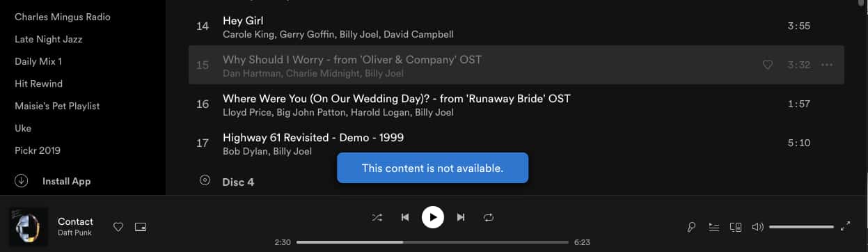Image resolution: width=868 pixels, height=252 pixels.
Task: Toggle shuffle playback
Action: [x=377, y=217]
